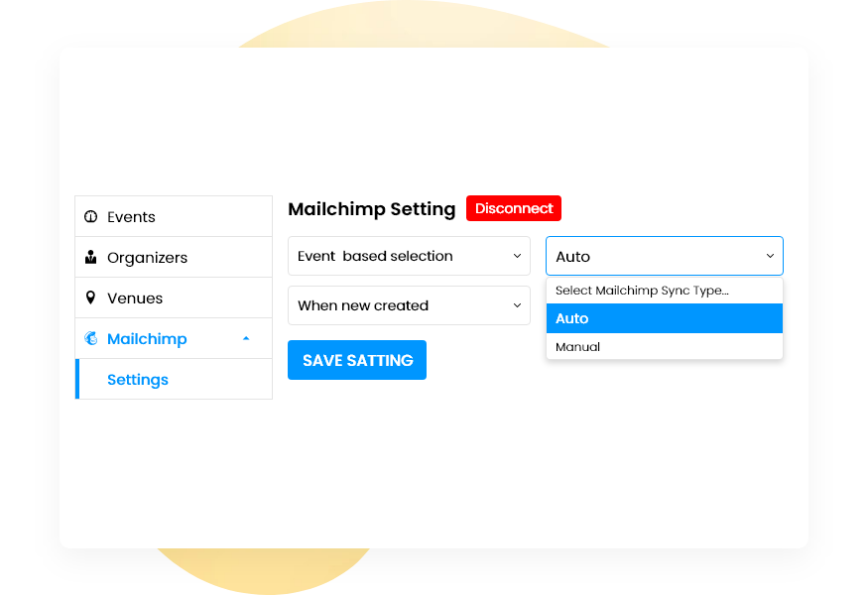Click the sync type dropdown caret

(771, 256)
